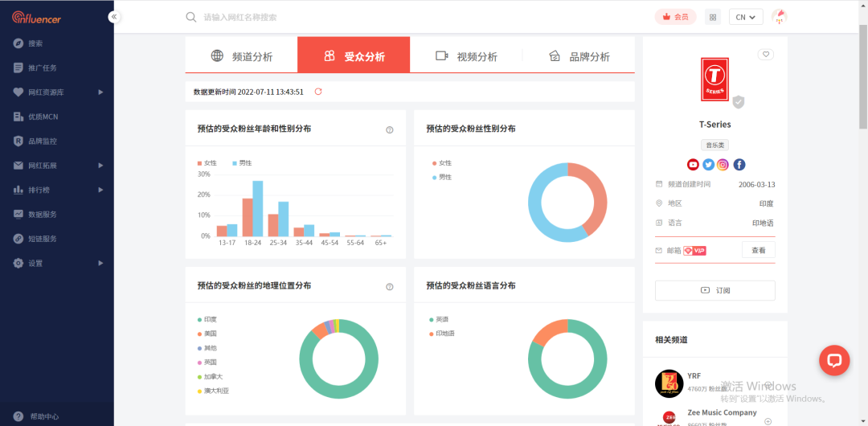Toggle 男性 legend in gender donut chart

tap(442, 178)
